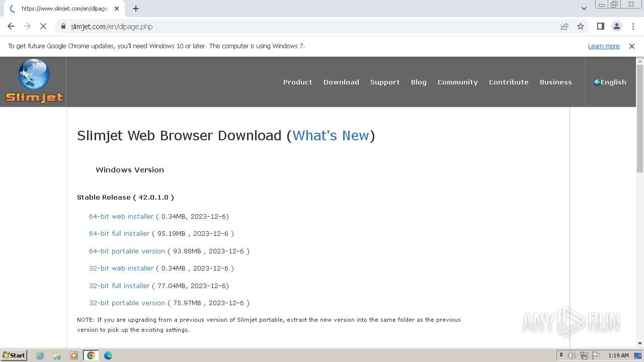The width and height of the screenshot is (644, 362).
Task: Click Stable Release ( 42.0.1.0 ) text
Action: [x=125, y=197]
